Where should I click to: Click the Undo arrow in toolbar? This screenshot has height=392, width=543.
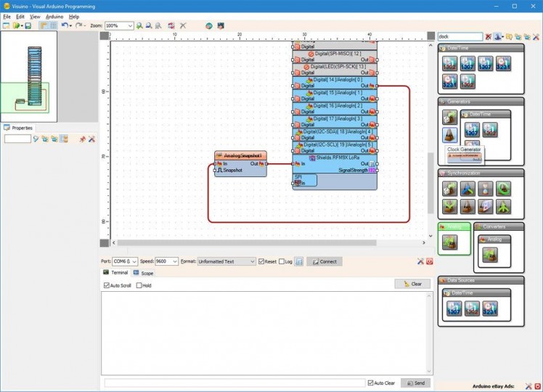click(x=65, y=25)
